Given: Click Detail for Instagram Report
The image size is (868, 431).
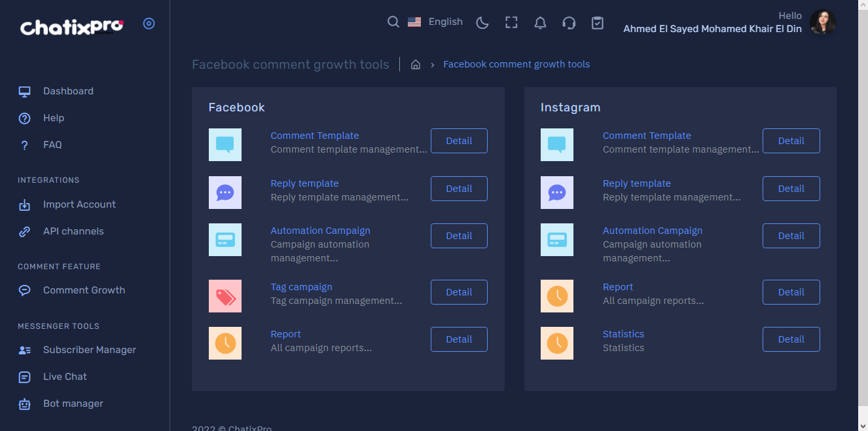Looking at the screenshot, I should (791, 292).
